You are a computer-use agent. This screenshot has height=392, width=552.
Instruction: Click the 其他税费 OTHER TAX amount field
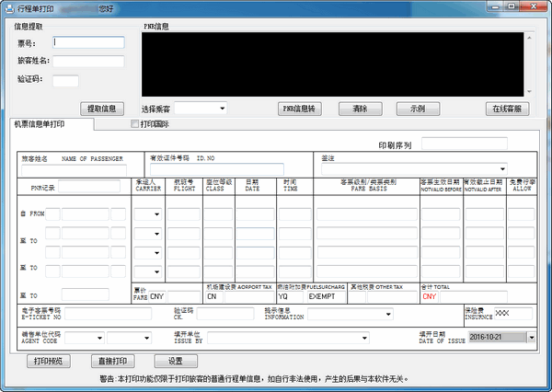pyautogui.click(x=392, y=296)
